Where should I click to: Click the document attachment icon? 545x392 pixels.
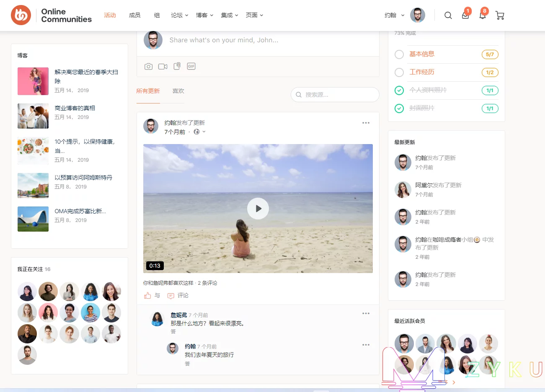pyautogui.click(x=177, y=66)
